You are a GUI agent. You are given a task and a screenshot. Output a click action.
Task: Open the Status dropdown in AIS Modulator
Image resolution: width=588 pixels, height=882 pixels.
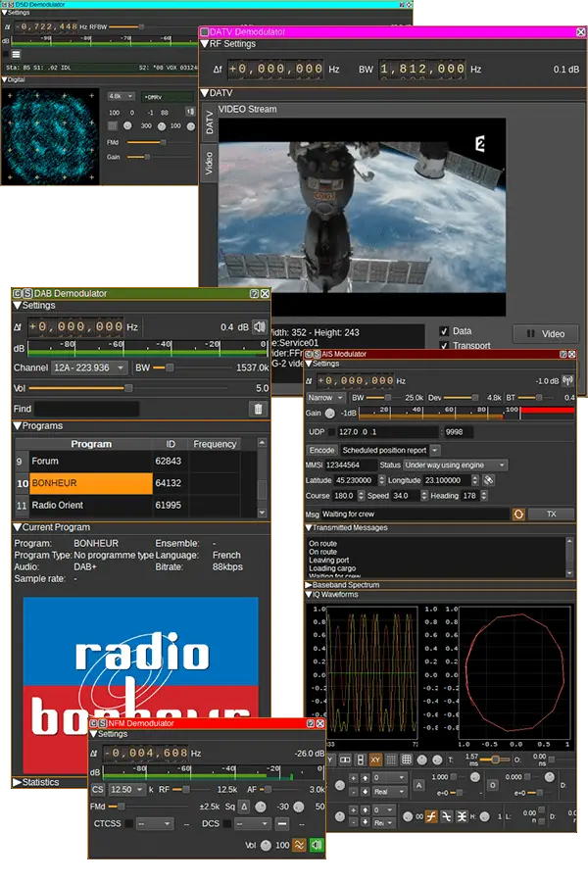pyautogui.click(x=455, y=465)
